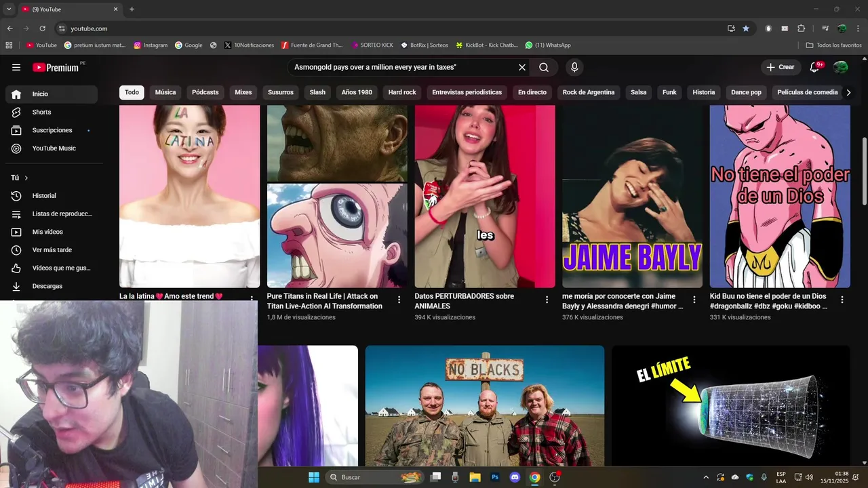Click the YouTube Premium logo
The image size is (868, 488).
click(56, 67)
